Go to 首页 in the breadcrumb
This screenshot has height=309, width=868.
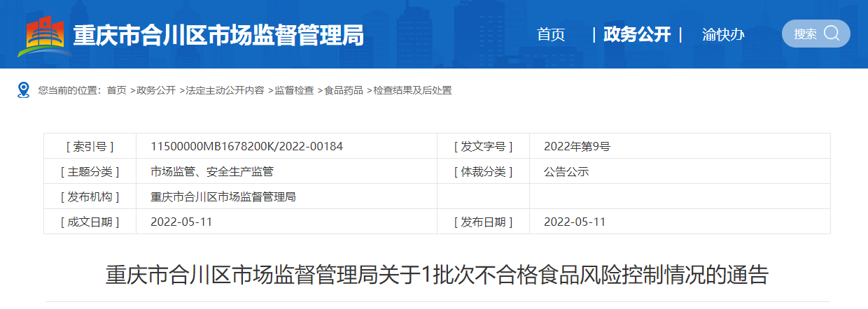coord(117,90)
